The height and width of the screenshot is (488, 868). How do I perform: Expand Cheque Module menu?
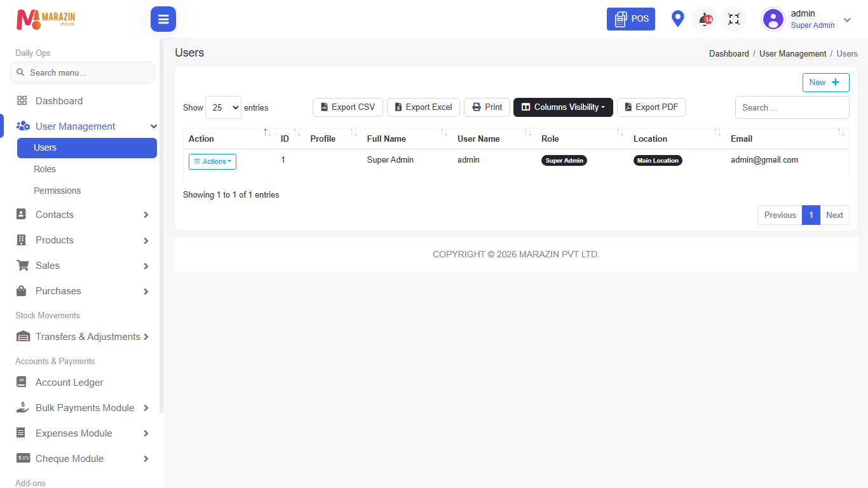[x=82, y=459]
